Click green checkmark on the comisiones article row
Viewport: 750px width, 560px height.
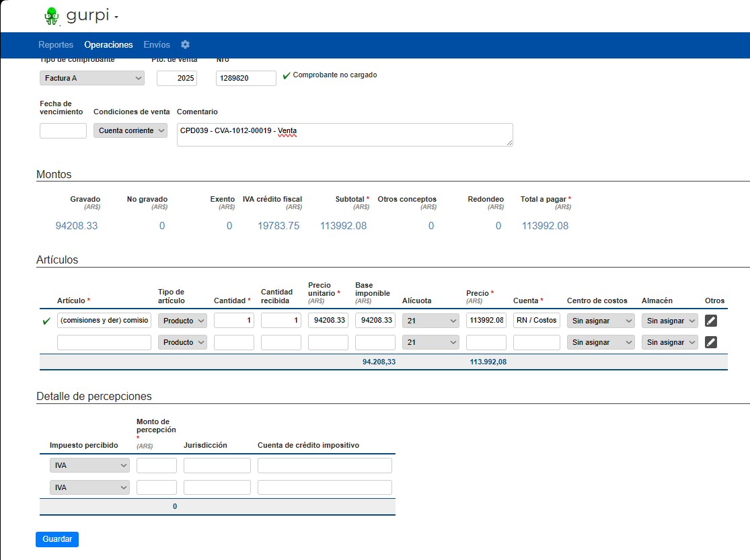coord(46,321)
